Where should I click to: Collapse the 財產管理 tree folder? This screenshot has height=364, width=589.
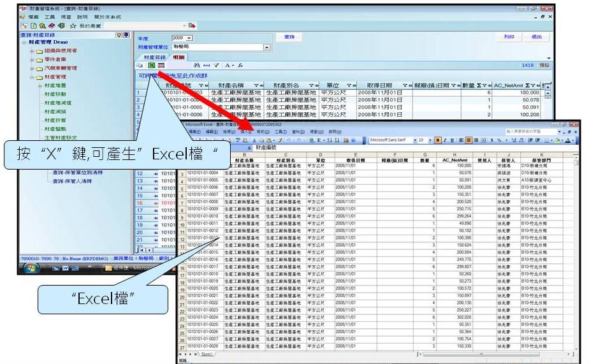(x=32, y=76)
